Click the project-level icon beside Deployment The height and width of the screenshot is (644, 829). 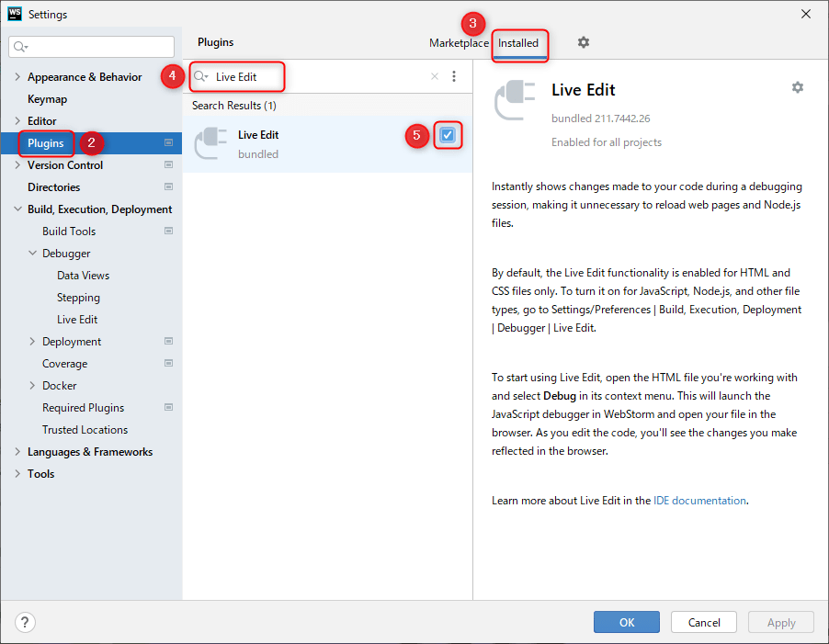pyautogui.click(x=169, y=341)
